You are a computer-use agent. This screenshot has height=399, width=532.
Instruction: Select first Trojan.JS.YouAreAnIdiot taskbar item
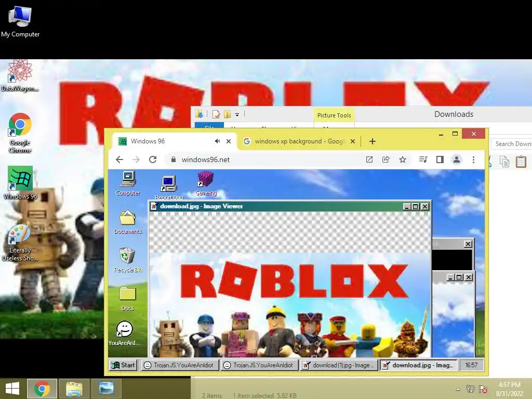[x=179, y=365]
